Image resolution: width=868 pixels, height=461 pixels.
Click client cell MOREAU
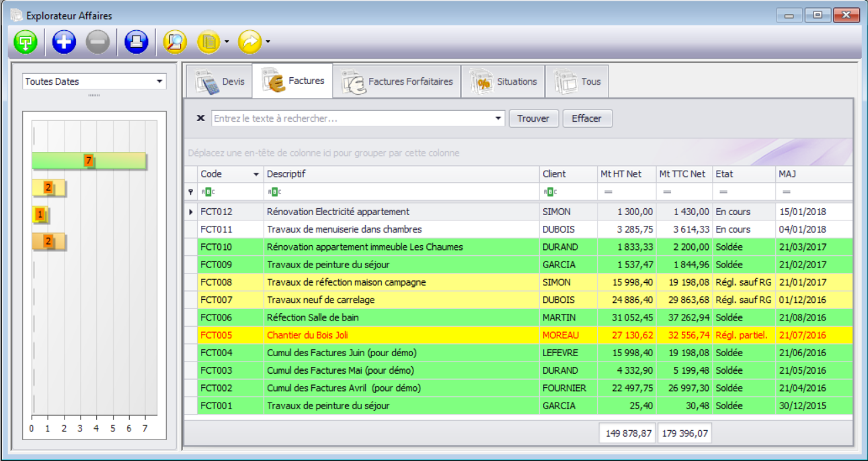coord(568,335)
